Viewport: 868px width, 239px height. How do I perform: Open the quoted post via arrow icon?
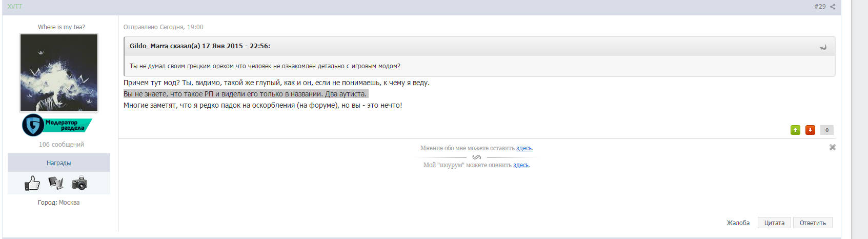(x=823, y=47)
